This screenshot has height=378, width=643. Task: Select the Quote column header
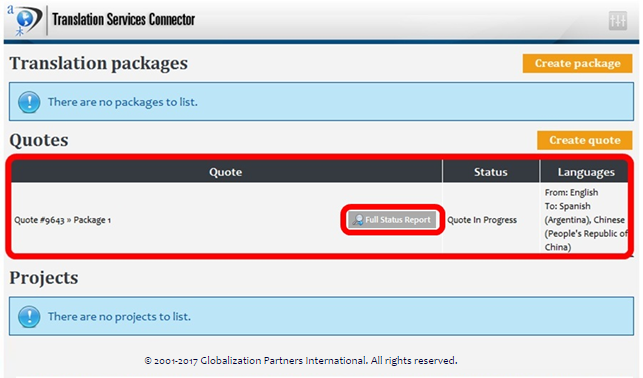(x=226, y=172)
